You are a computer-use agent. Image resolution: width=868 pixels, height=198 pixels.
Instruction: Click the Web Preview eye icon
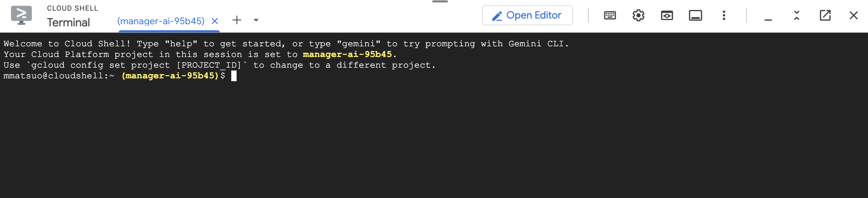(x=667, y=15)
